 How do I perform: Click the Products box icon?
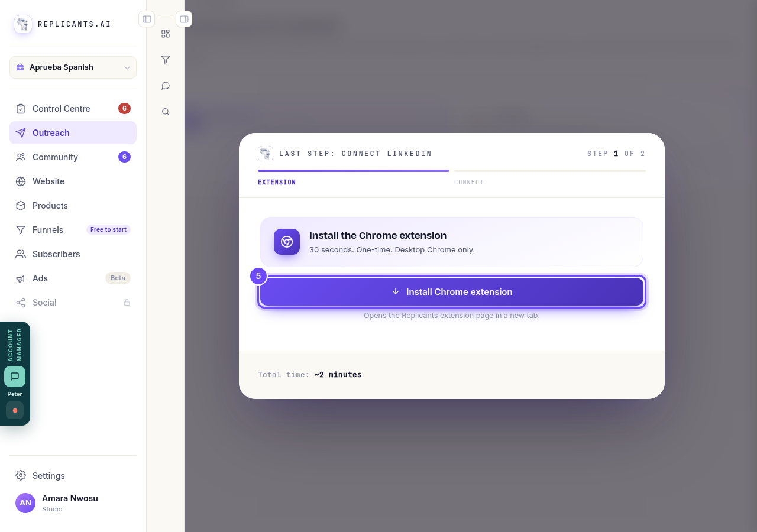tap(21, 206)
